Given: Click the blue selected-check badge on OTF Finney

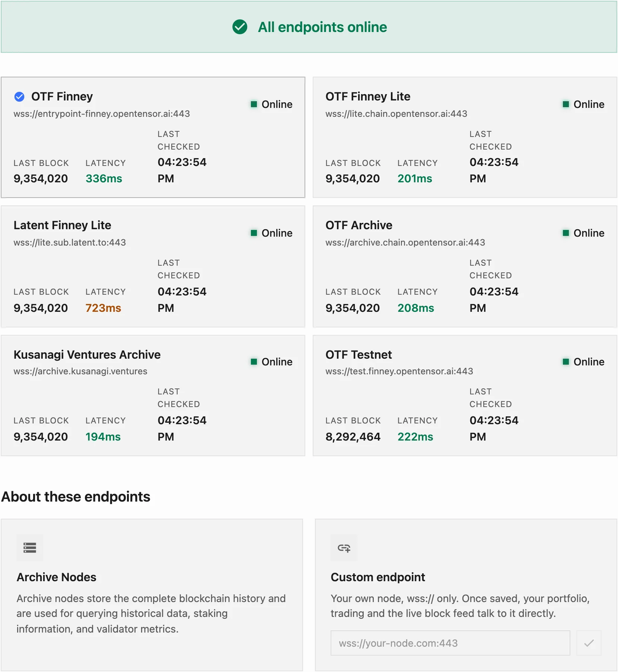Looking at the screenshot, I should coord(19,97).
